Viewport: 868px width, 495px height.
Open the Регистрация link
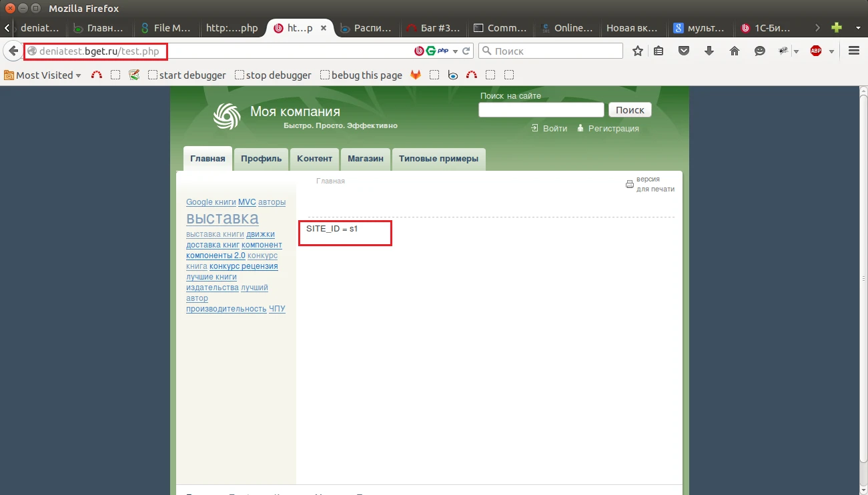[612, 129]
